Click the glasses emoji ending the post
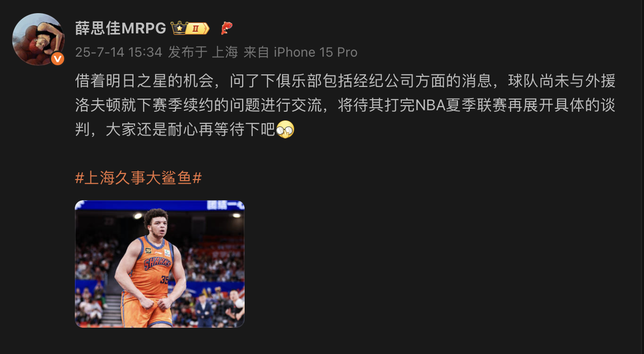 pyautogui.click(x=285, y=130)
